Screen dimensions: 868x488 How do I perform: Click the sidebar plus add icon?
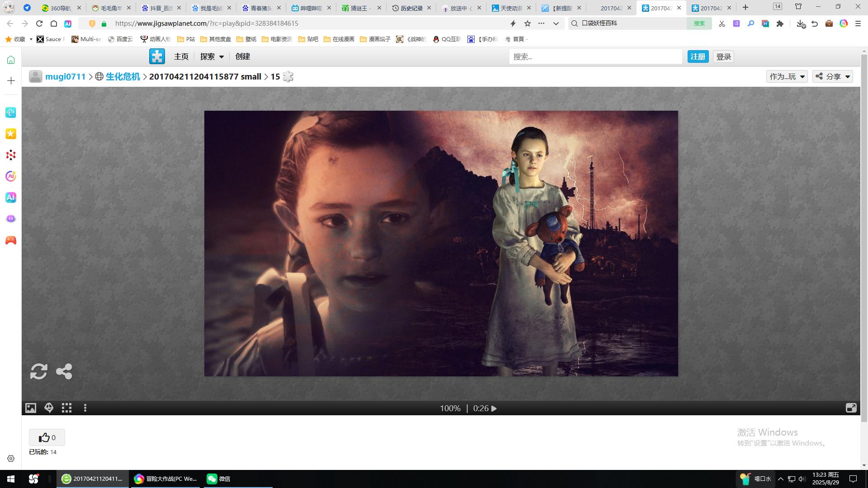(x=11, y=80)
